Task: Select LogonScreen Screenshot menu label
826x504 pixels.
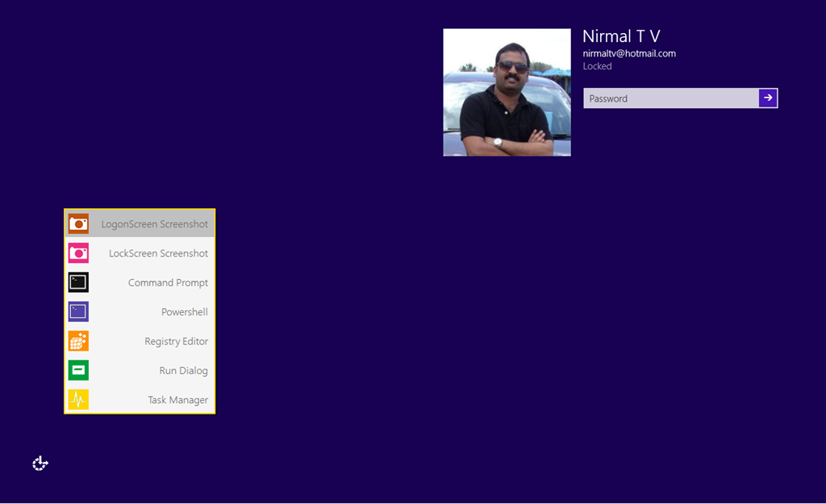Action: [154, 224]
